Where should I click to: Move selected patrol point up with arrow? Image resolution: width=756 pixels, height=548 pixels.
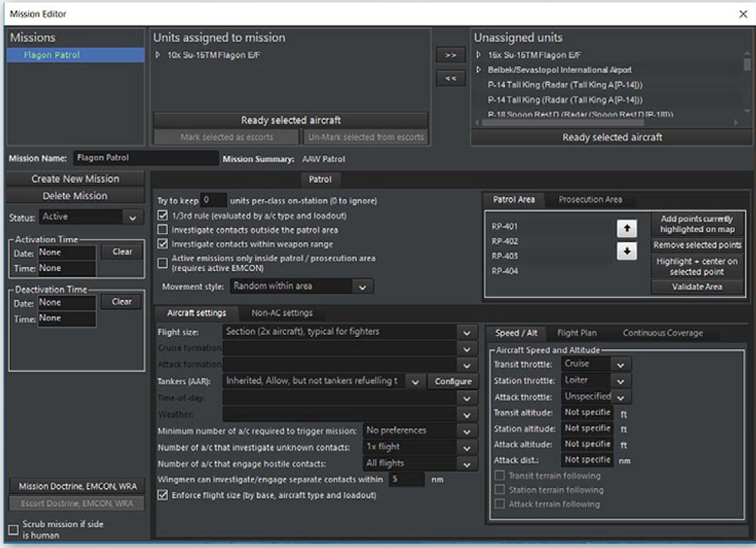click(626, 228)
